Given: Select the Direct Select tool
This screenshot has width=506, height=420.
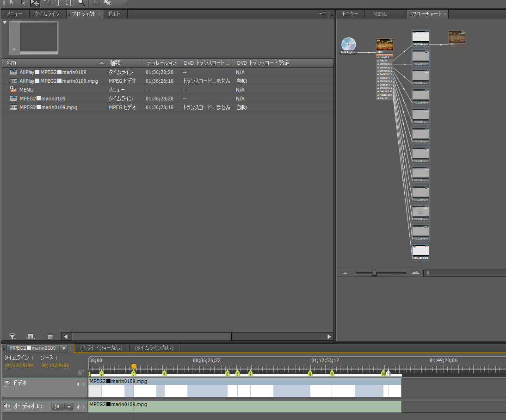Looking at the screenshot, I should coord(23,3).
